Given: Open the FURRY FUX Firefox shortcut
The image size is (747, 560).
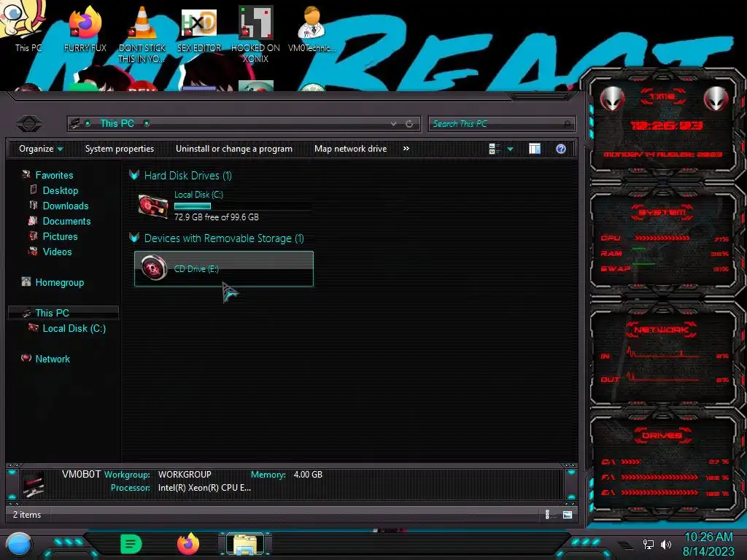Looking at the screenshot, I should pos(85,28).
